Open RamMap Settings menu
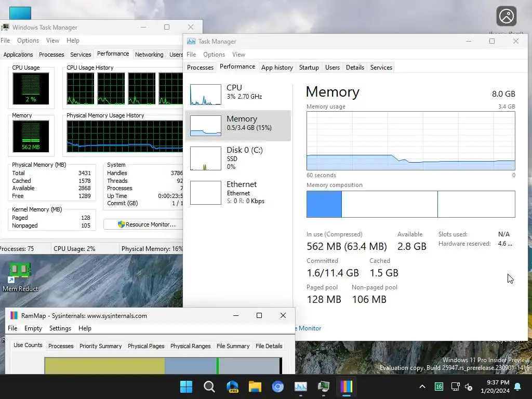The width and height of the screenshot is (532, 399). (x=60, y=328)
